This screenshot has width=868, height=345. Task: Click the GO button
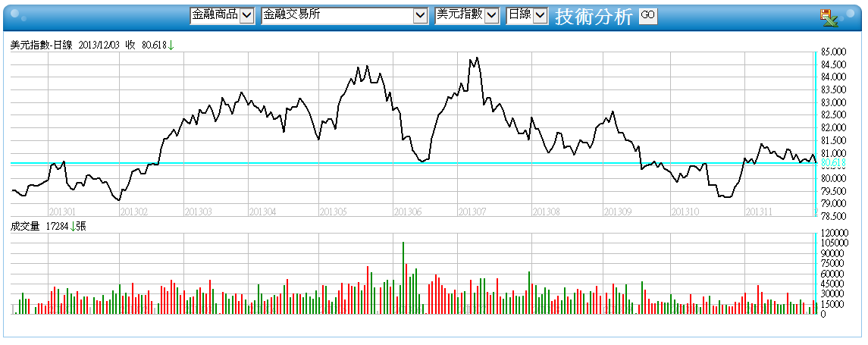648,15
